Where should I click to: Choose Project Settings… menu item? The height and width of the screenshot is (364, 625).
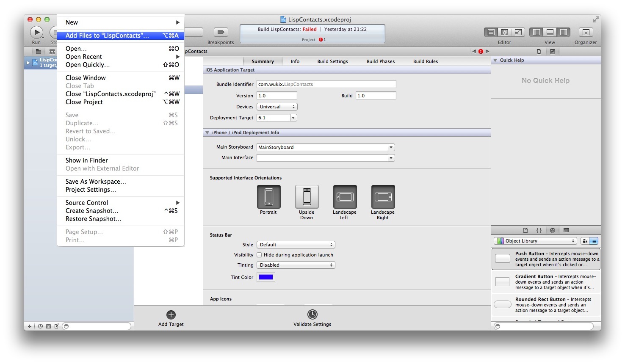tap(121, 190)
